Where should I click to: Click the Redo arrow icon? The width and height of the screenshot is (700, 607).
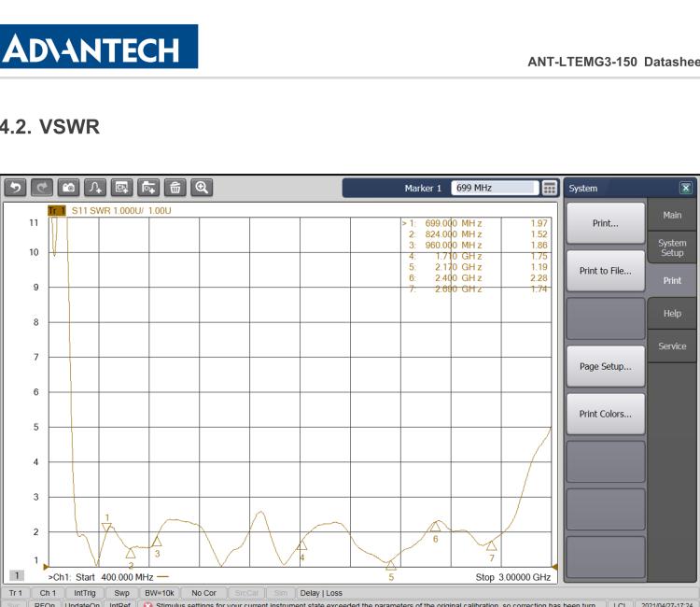(x=42, y=188)
